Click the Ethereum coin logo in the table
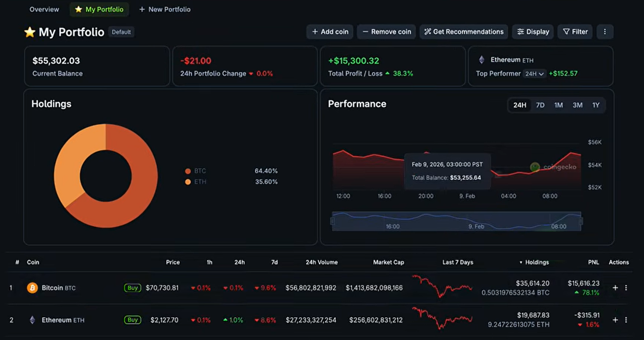 point(32,320)
